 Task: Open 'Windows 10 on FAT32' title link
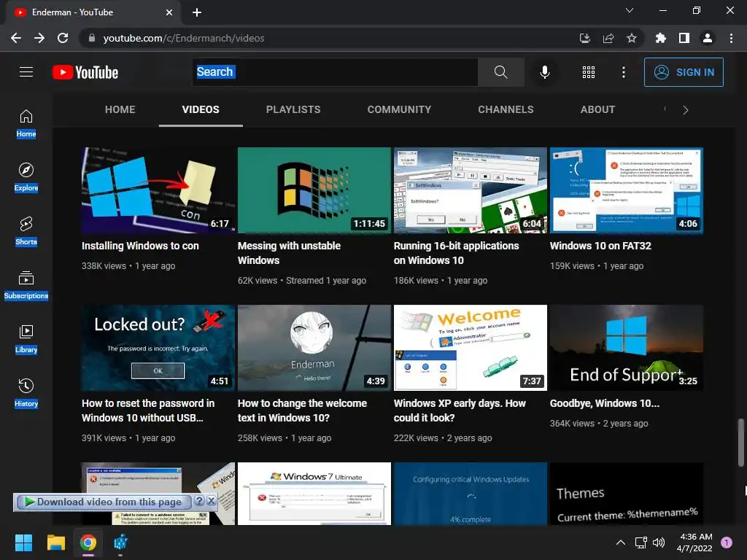click(600, 246)
